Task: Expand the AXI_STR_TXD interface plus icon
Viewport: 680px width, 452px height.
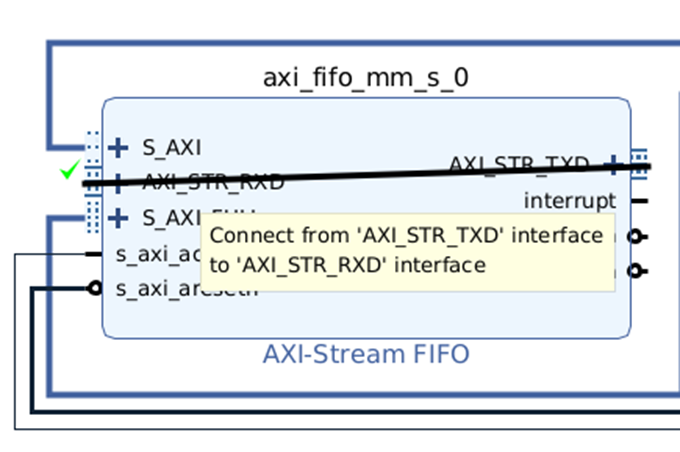Action: pyautogui.click(x=614, y=164)
